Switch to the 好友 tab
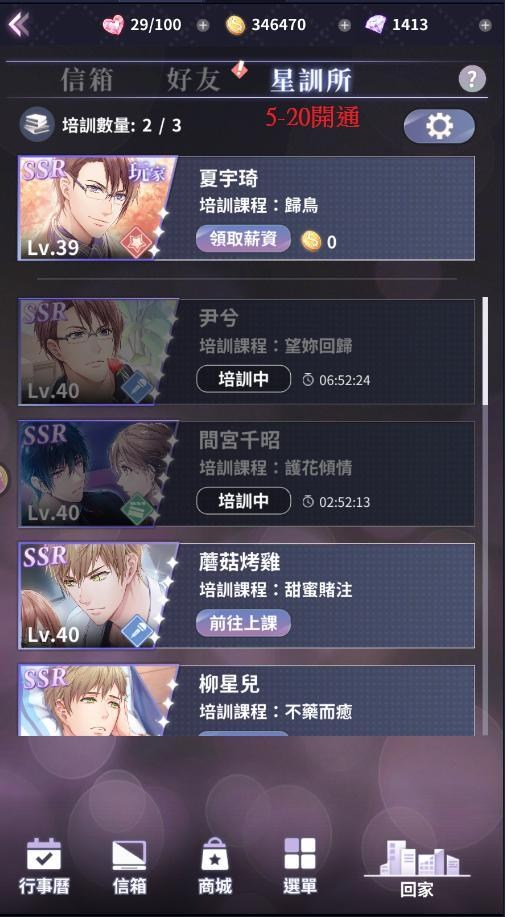This screenshot has width=508, height=917. (193, 80)
